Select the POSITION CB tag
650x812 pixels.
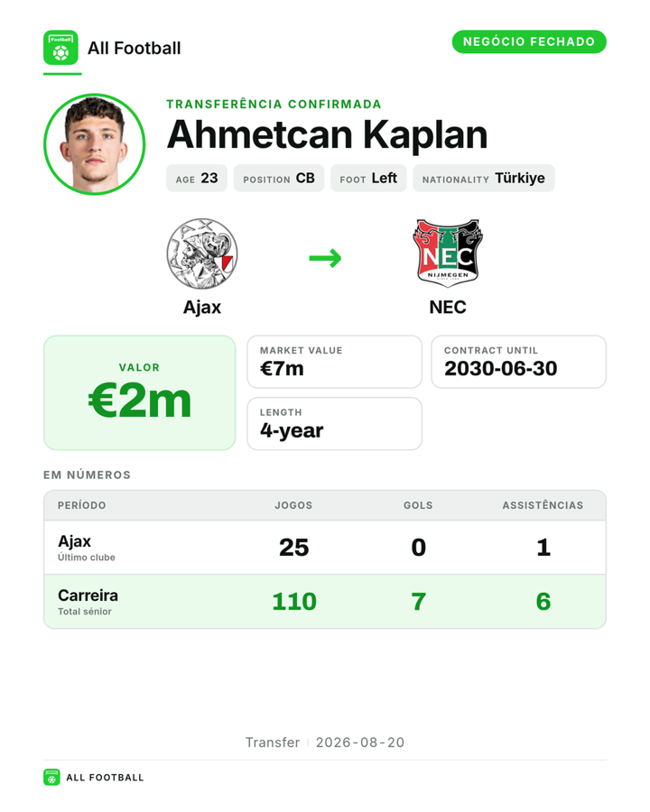279,178
